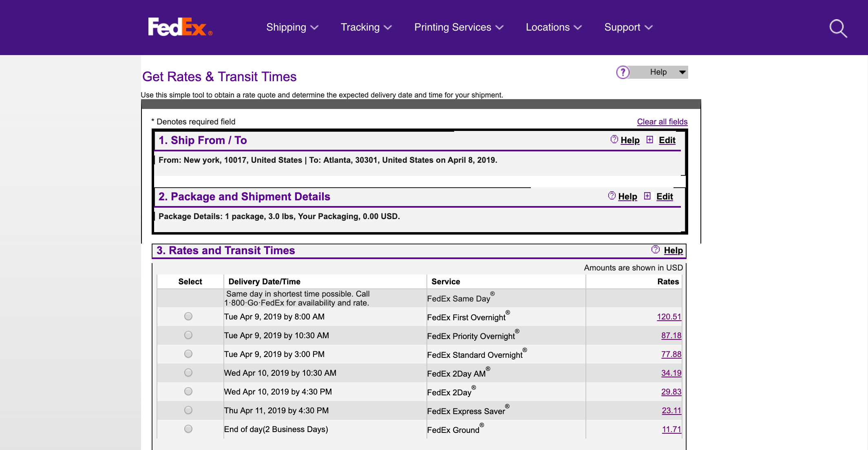Click the 11.71 rate link
Screen dimensions: 868x450
point(671,429)
